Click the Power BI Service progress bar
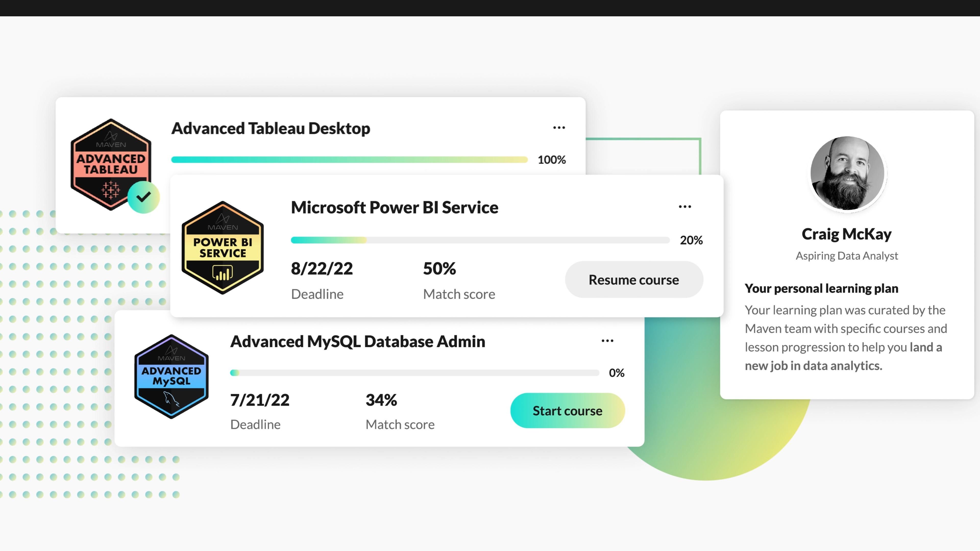Viewport: 980px width, 551px height. 480,240
